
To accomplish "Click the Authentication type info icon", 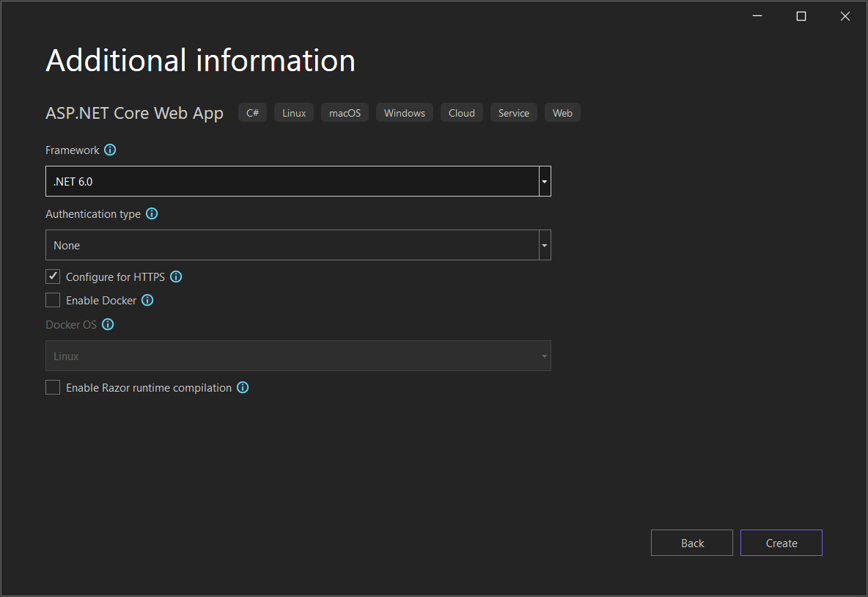I will tap(152, 213).
